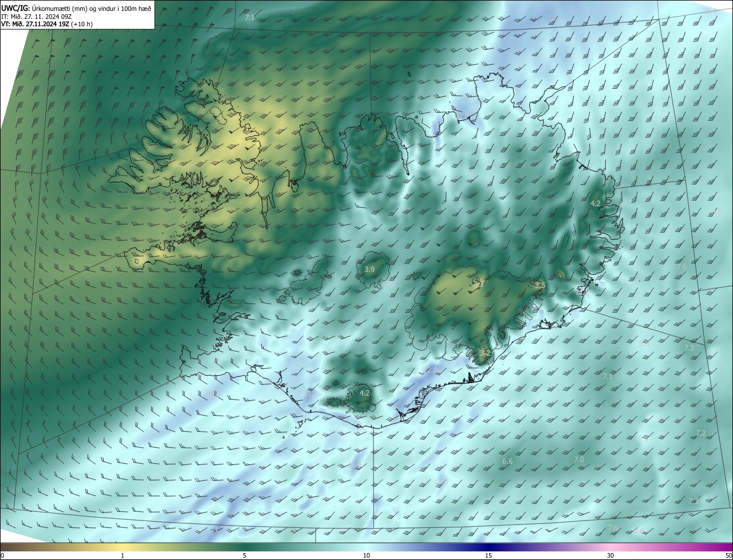The height and width of the screenshot is (560, 733).
Task: Click the 5 tick label on the color scale
Action: 245,555
